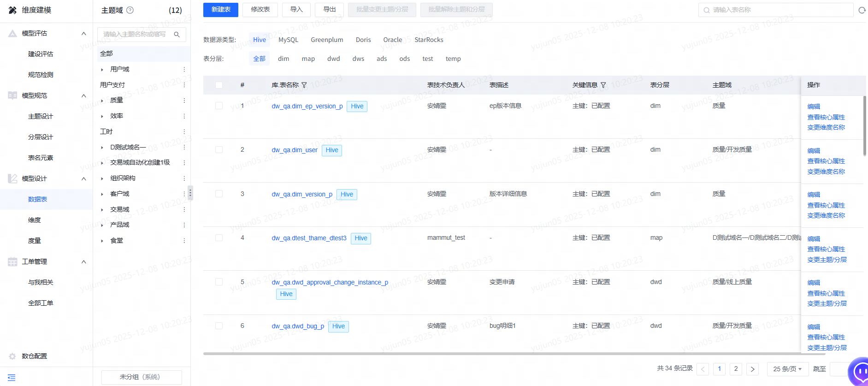Image resolution: width=868 pixels, height=386 pixels.
Task: Click the horizontal scrollbar below the table
Action: pos(502,354)
